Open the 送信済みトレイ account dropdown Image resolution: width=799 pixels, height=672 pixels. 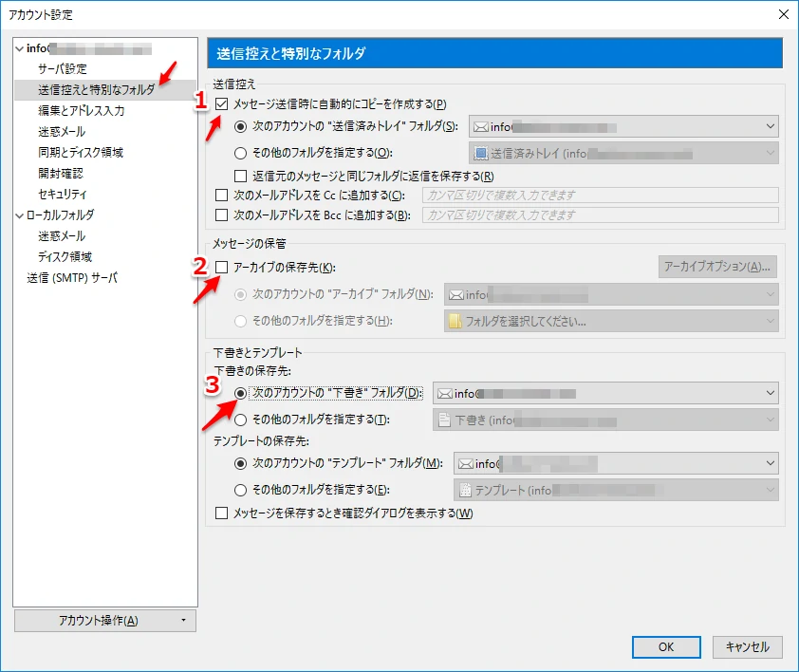[623, 126]
